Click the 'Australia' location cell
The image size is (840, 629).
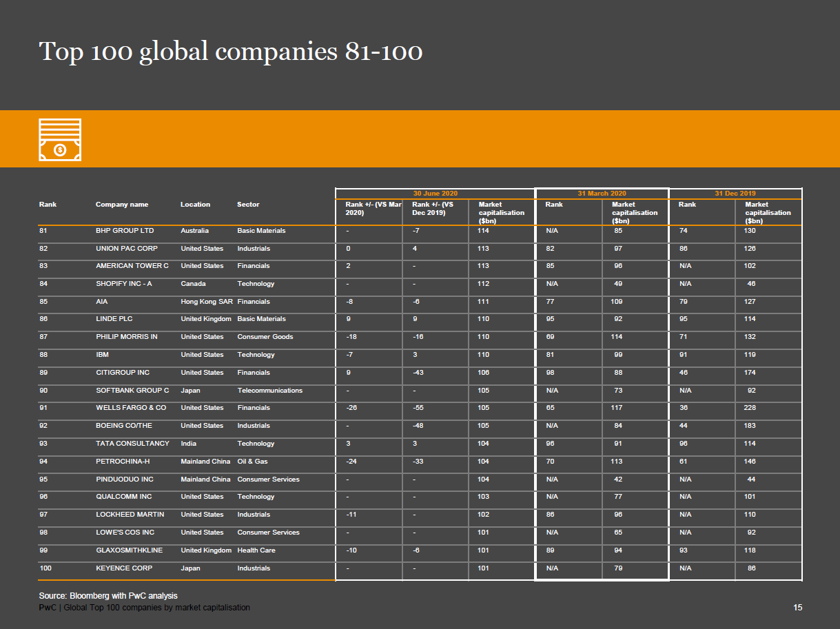point(194,231)
